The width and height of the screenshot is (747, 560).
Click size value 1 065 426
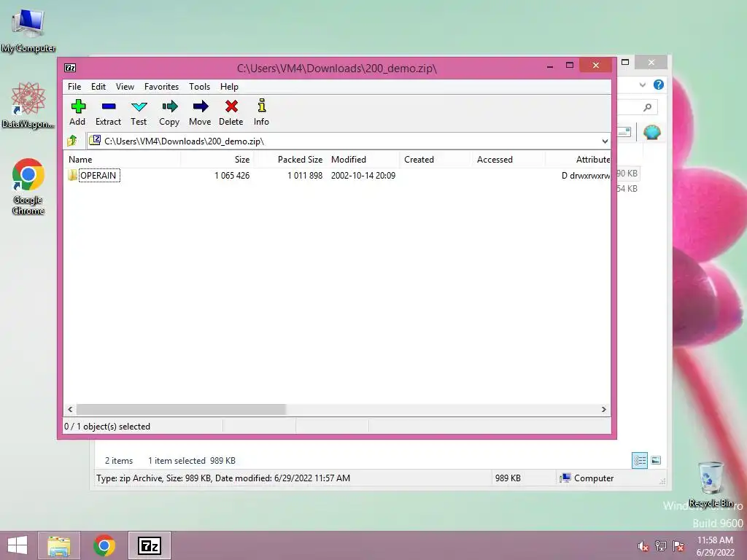(232, 175)
